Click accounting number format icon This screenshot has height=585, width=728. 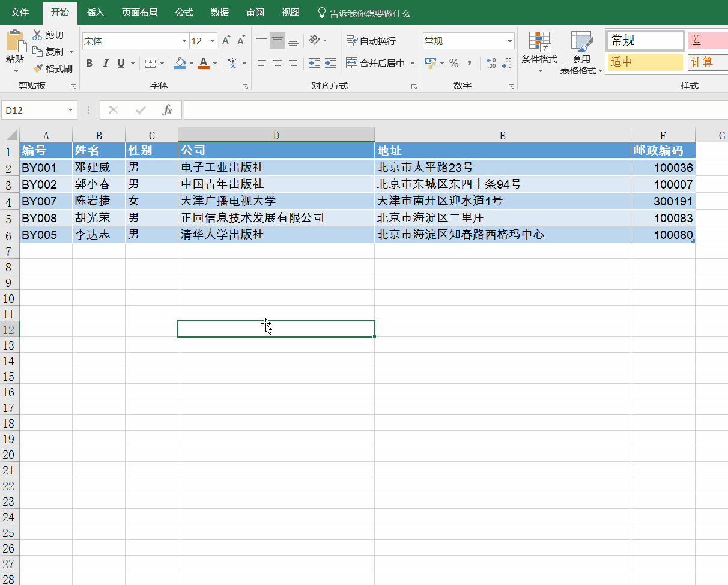tap(430, 63)
